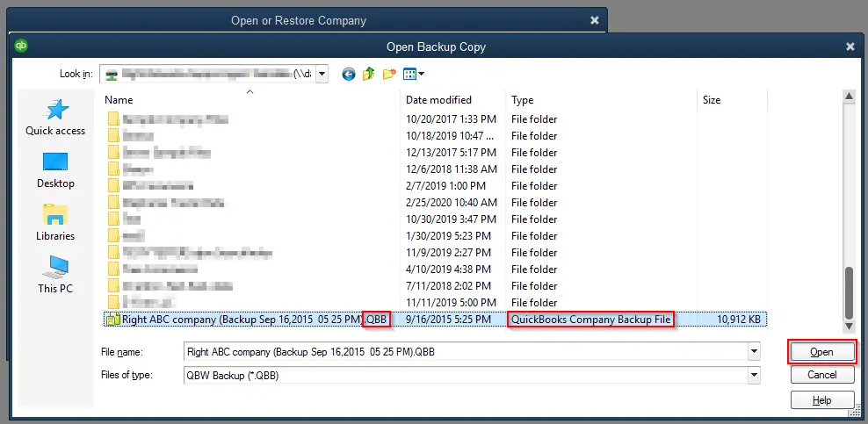Select the Right ABC company QBB file icon
Screen dimensions: 868x424
tap(113, 320)
